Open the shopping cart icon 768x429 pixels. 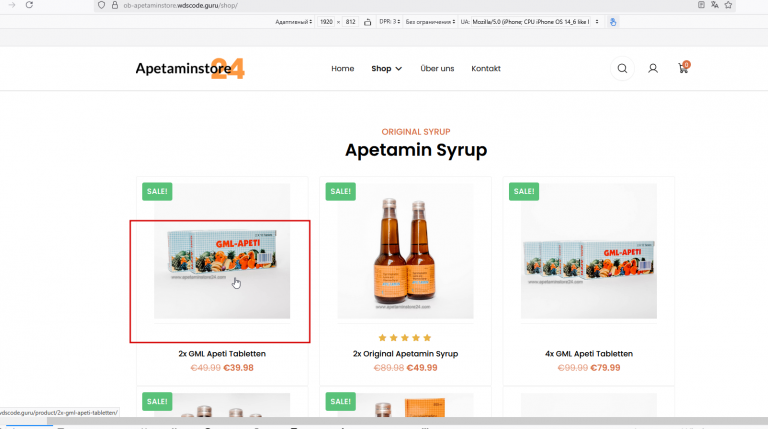click(x=683, y=68)
